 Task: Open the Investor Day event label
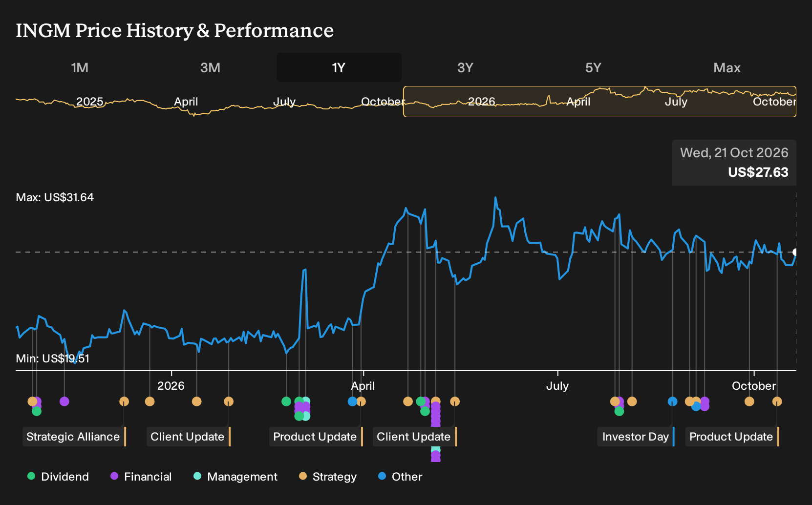tap(636, 437)
